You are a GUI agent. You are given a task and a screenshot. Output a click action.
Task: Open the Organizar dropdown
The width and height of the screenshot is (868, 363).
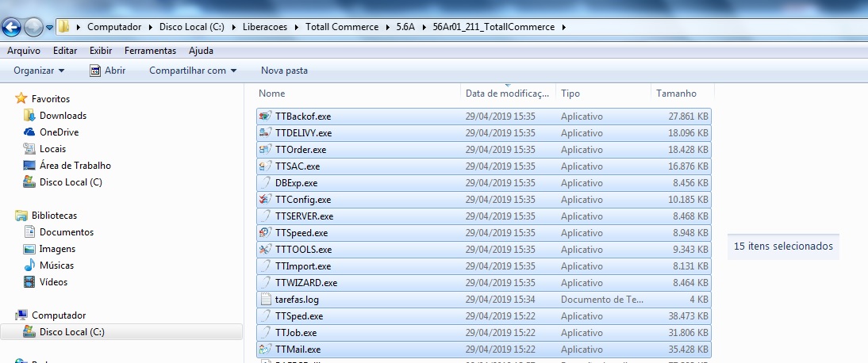[x=39, y=71]
